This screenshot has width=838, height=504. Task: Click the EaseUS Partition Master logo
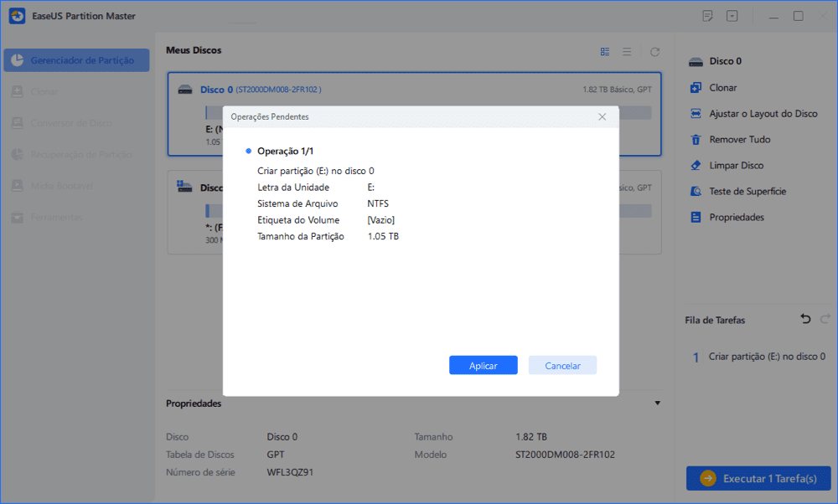(17, 16)
